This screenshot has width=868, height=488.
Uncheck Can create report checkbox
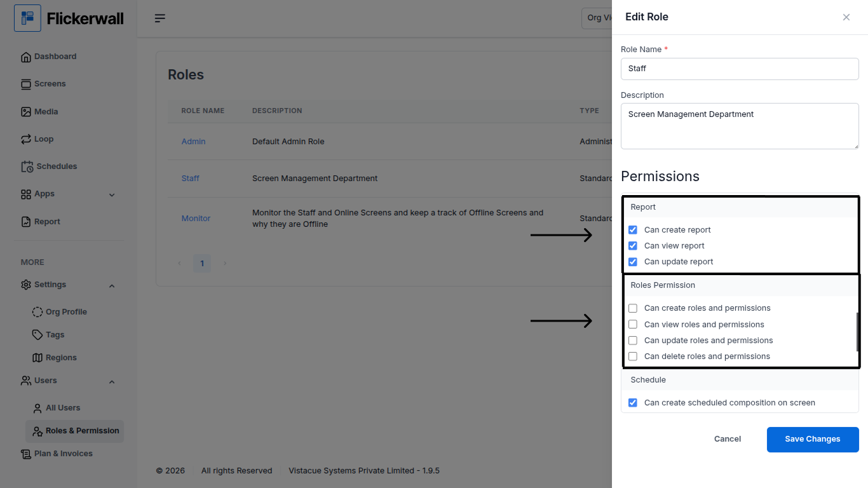click(633, 230)
